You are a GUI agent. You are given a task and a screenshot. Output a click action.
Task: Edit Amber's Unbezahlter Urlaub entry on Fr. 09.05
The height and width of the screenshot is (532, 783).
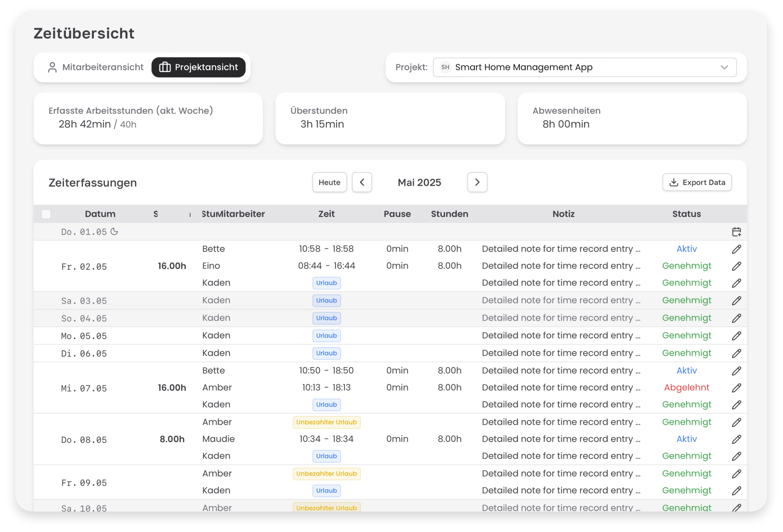click(x=737, y=474)
